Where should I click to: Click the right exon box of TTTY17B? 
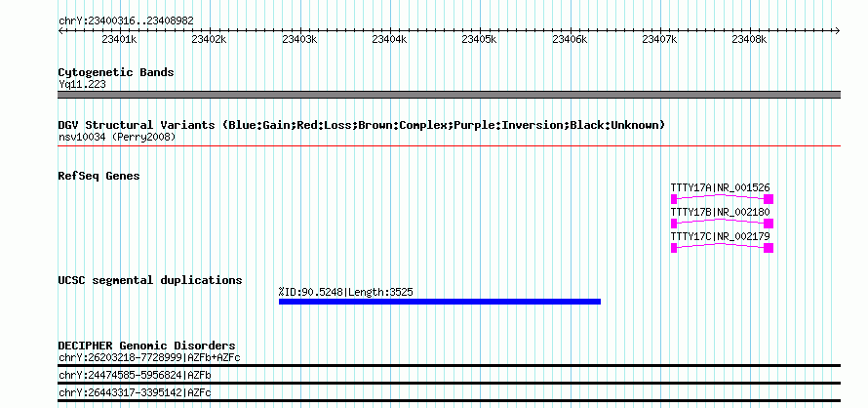(x=769, y=224)
